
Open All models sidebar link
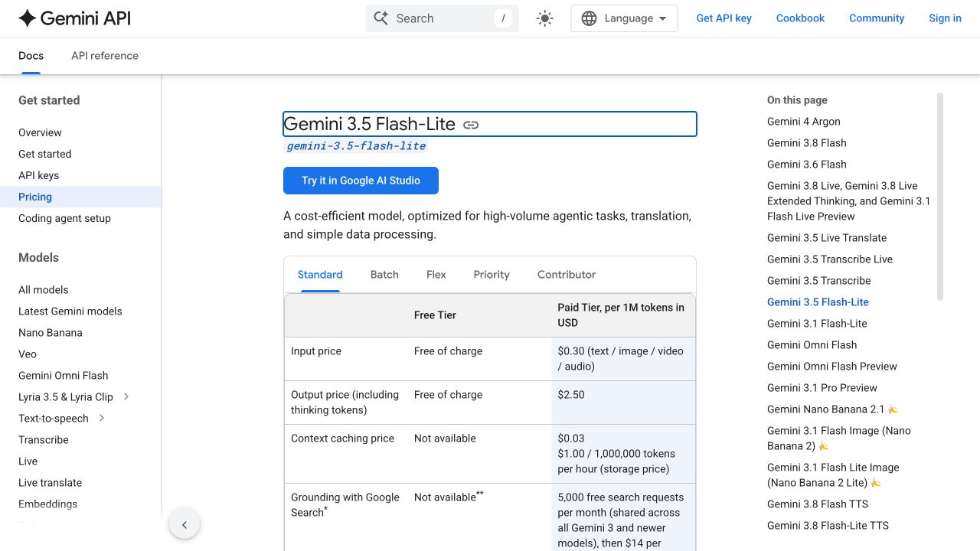click(x=44, y=289)
